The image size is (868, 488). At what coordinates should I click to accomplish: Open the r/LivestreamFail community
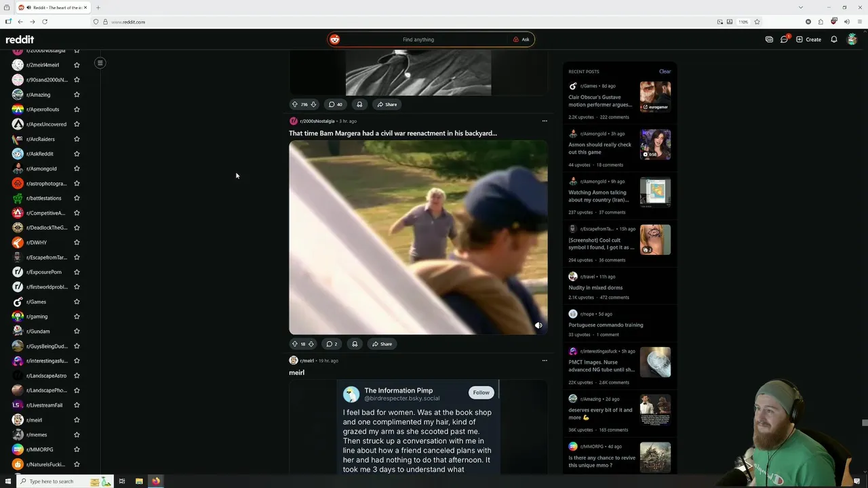coord(44,405)
